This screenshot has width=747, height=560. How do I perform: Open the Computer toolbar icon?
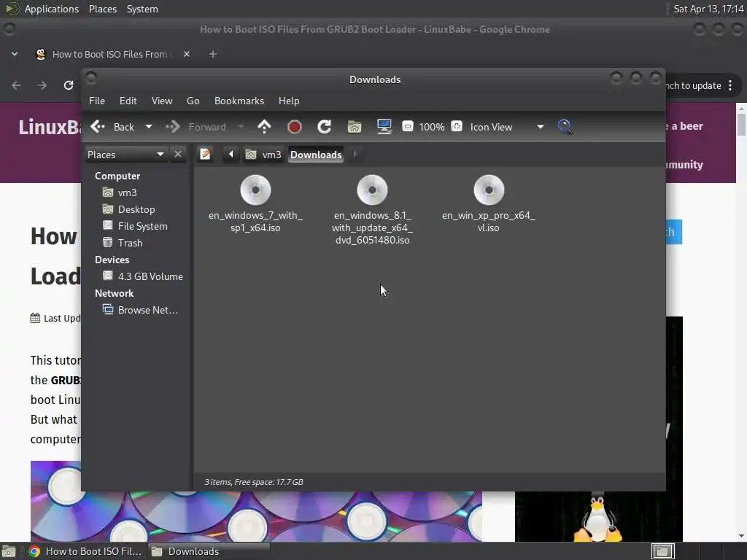384,127
